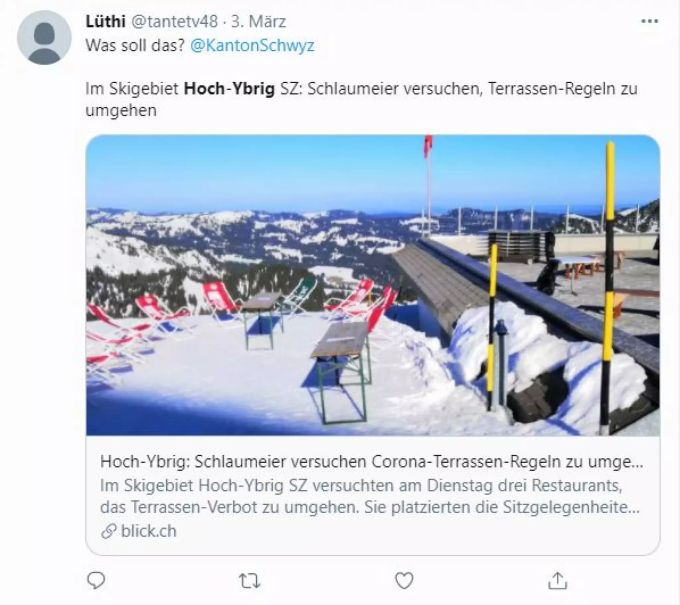Open the Hoch-Ybrig article card headline
Screen dimensions: 680x605
tap(372, 461)
